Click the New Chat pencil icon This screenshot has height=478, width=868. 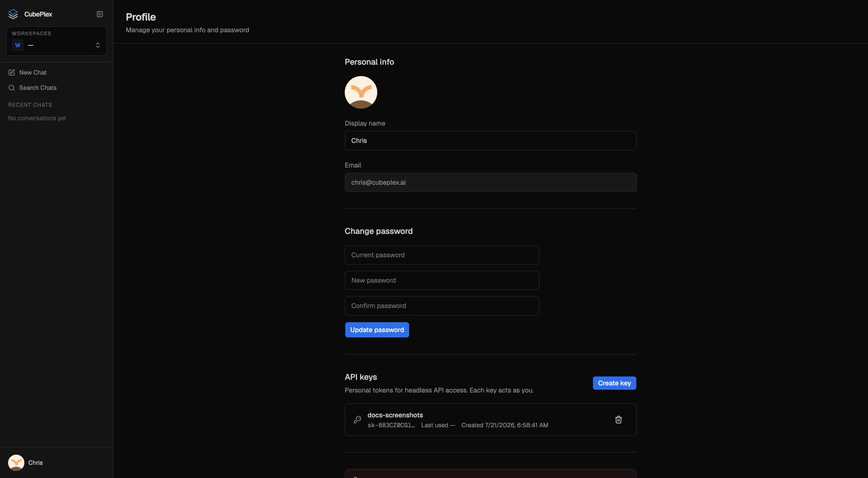tap(12, 73)
